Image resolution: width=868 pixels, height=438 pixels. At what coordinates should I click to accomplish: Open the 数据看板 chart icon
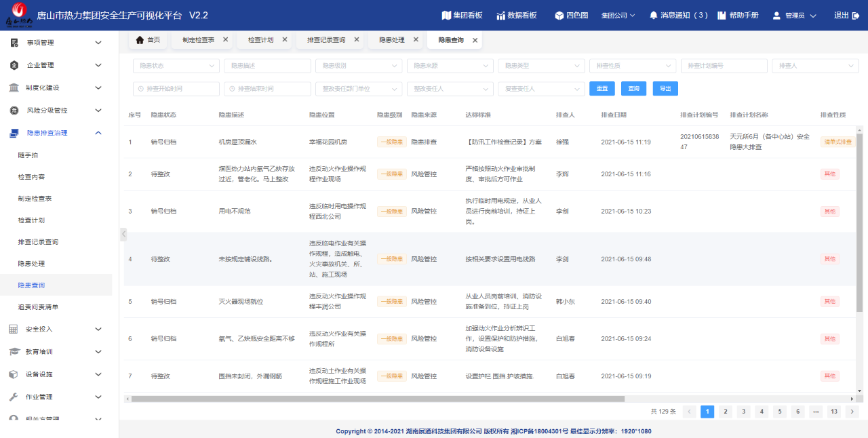click(x=501, y=15)
